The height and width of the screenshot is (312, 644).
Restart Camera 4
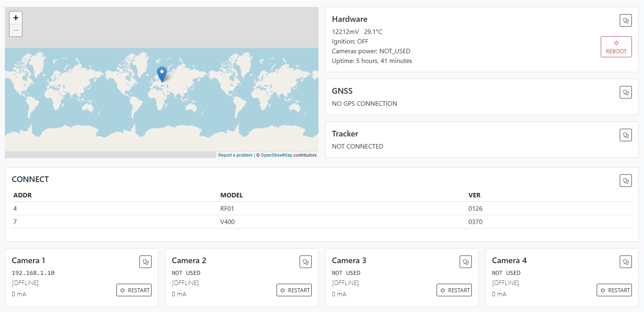(614, 290)
